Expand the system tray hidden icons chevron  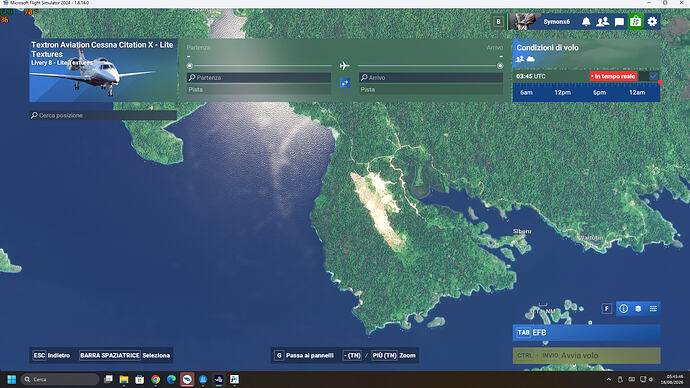click(609, 379)
